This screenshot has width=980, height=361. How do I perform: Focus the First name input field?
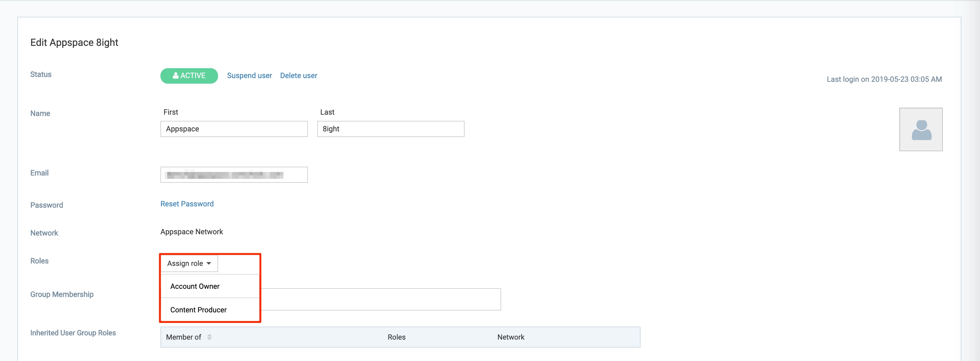(x=234, y=129)
